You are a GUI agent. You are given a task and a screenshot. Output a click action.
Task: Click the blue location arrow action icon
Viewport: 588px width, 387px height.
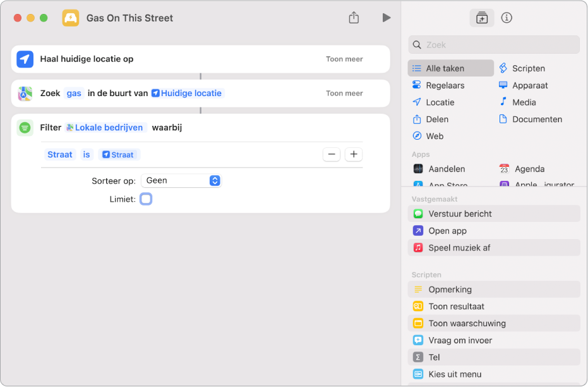point(25,59)
